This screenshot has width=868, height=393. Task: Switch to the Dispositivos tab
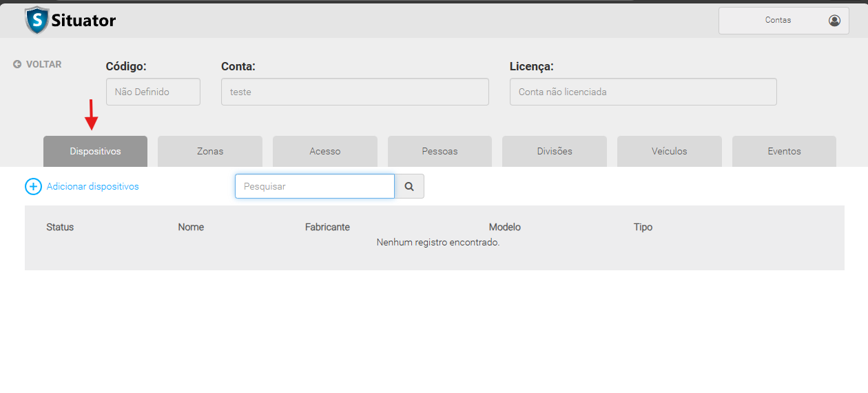95,151
